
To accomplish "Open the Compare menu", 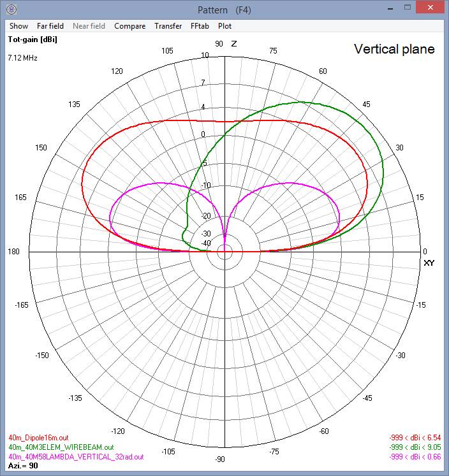I will click(x=128, y=26).
